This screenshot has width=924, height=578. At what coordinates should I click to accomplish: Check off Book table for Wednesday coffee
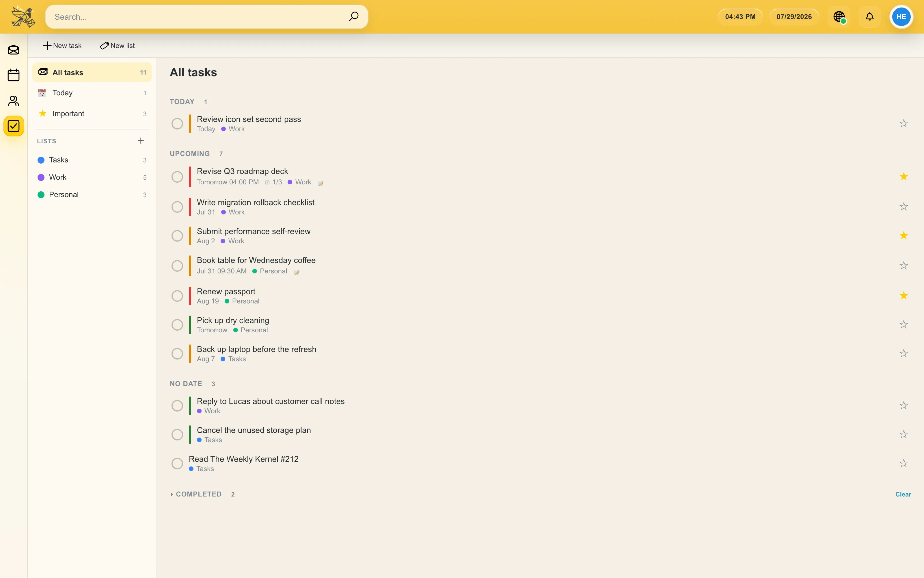click(x=177, y=266)
